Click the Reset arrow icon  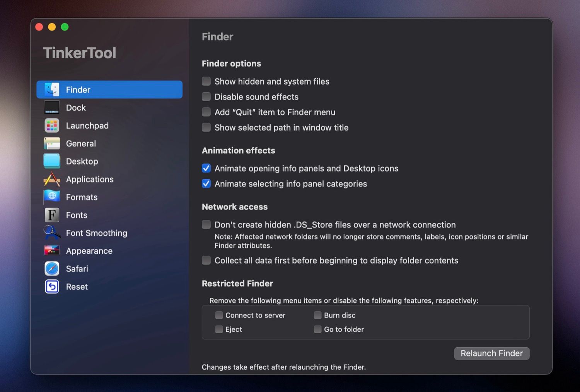tap(52, 287)
